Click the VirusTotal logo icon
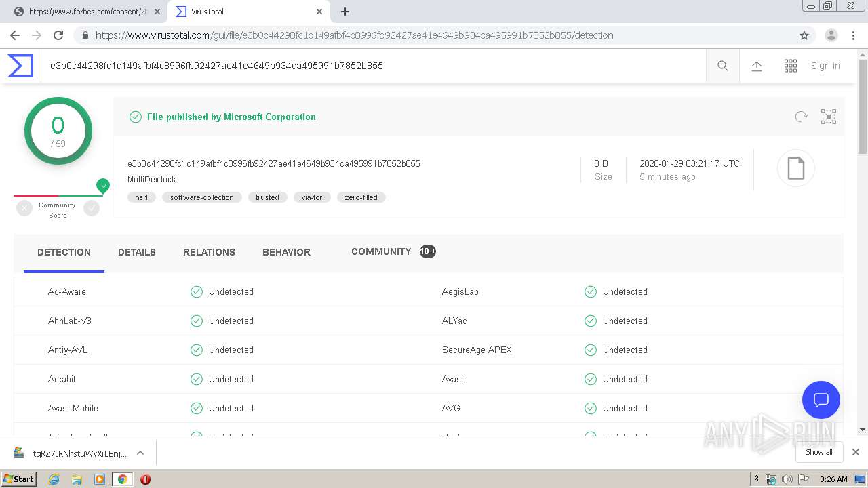Image resolution: width=868 pixels, height=488 pixels. [20, 66]
